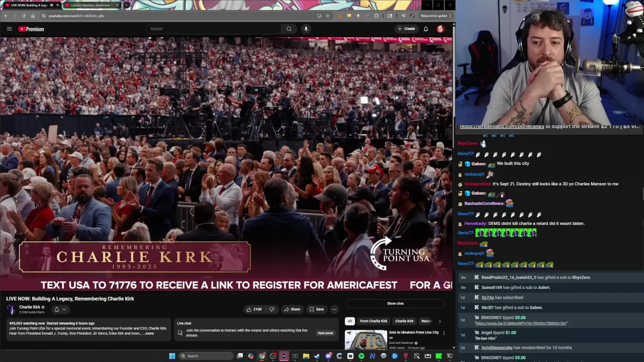Open Task View on the taskbar
This screenshot has width=644, height=362.
coord(240,356)
